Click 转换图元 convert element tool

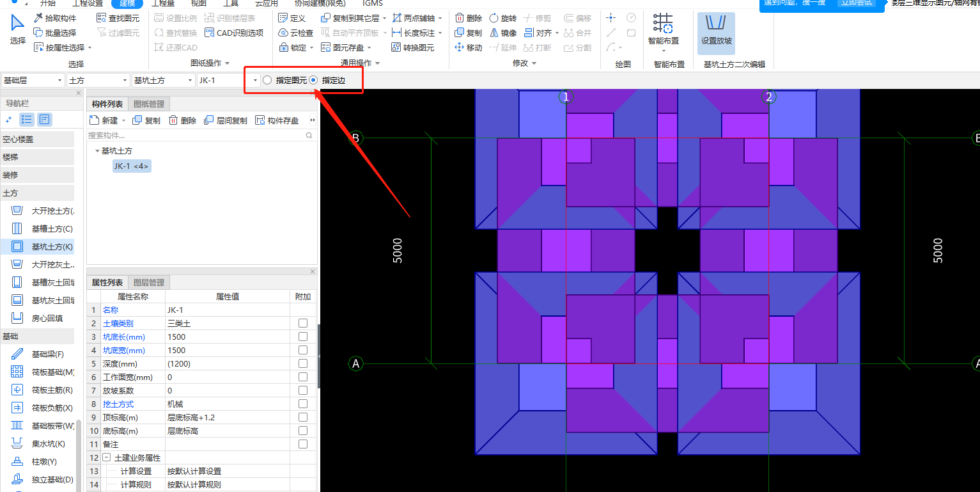[413, 47]
